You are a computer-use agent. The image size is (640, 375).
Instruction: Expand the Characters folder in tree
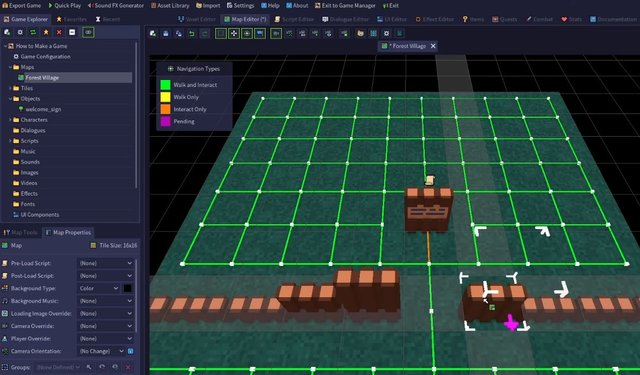click(10, 120)
